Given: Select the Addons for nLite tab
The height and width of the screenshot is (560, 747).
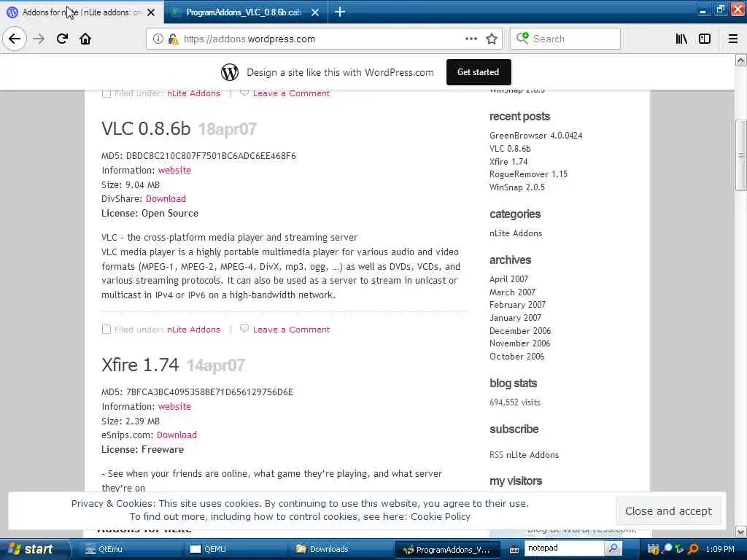Looking at the screenshot, I should coord(82,12).
